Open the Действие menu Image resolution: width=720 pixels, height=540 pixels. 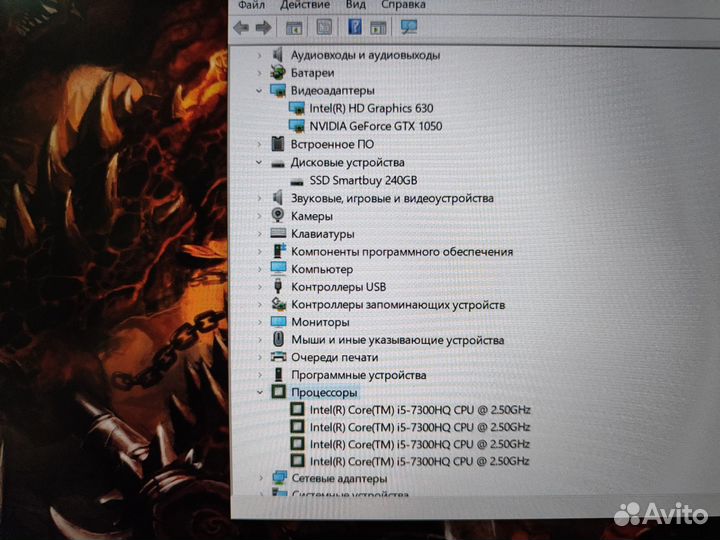click(x=305, y=5)
